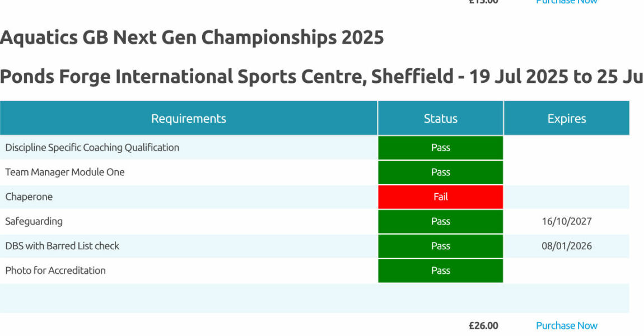Click Pass status for DBS with Barred List
Screen dimensions: 644x336
[x=440, y=246]
